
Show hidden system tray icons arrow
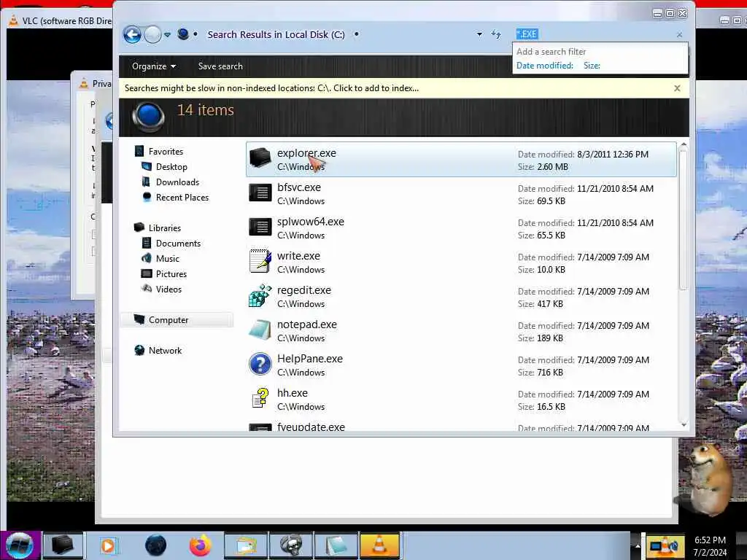click(637, 545)
